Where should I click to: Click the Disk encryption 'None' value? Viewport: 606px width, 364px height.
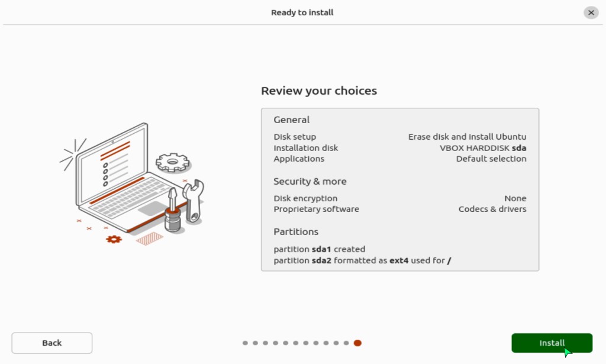pos(515,198)
